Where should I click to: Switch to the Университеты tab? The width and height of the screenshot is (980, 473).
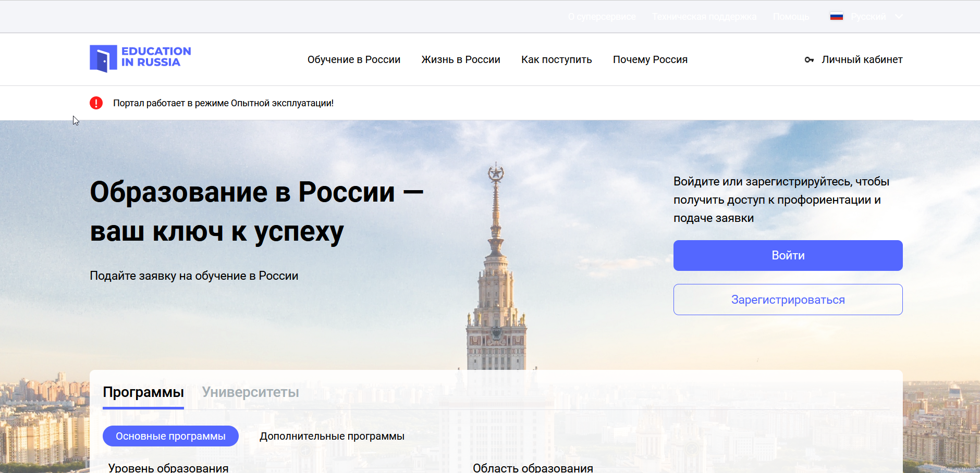[x=251, y=392]
